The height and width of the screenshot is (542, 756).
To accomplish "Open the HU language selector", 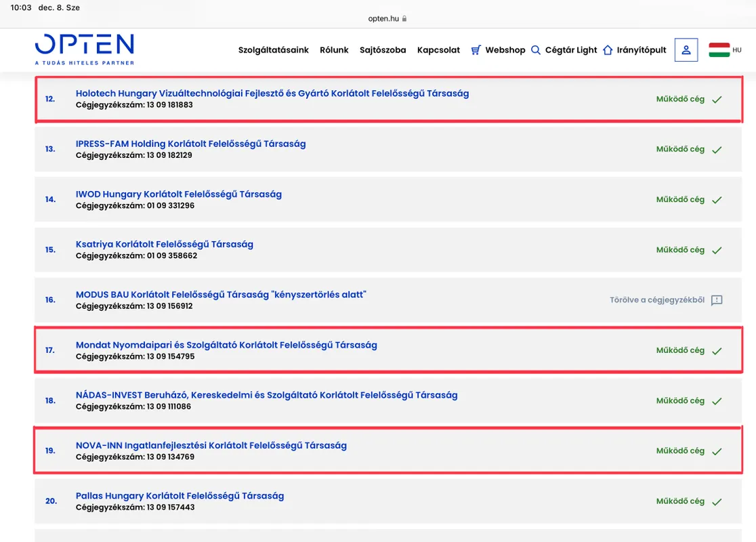I will 737,50.
